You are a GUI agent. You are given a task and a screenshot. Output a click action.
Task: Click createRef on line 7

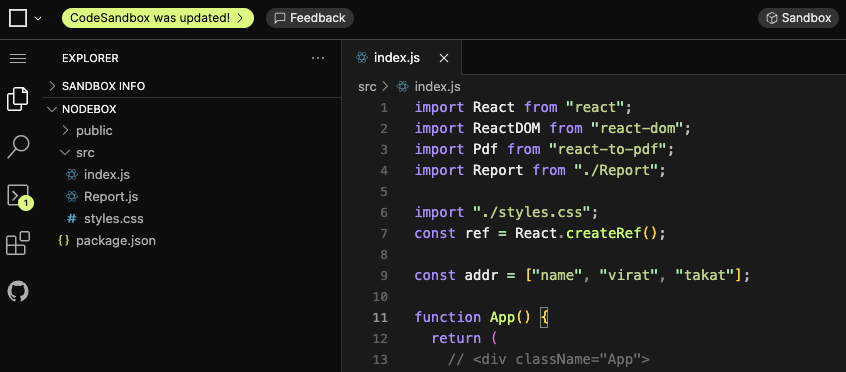point(603,233)
